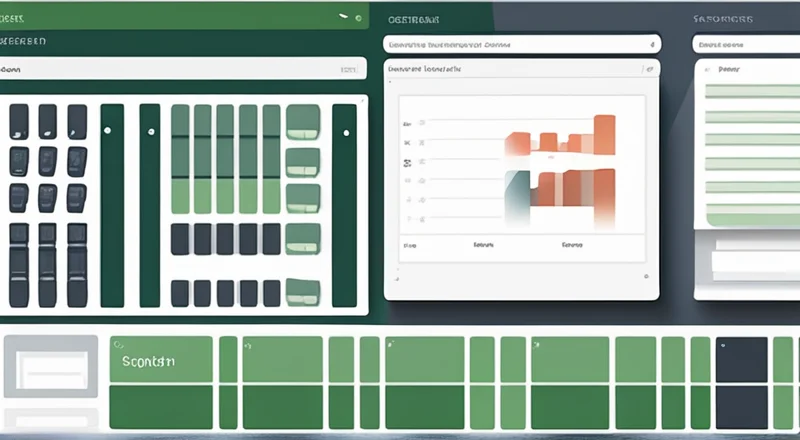
Task: Select the Scontstn tab in the bottom strip
Action: (x=160, y=360)
